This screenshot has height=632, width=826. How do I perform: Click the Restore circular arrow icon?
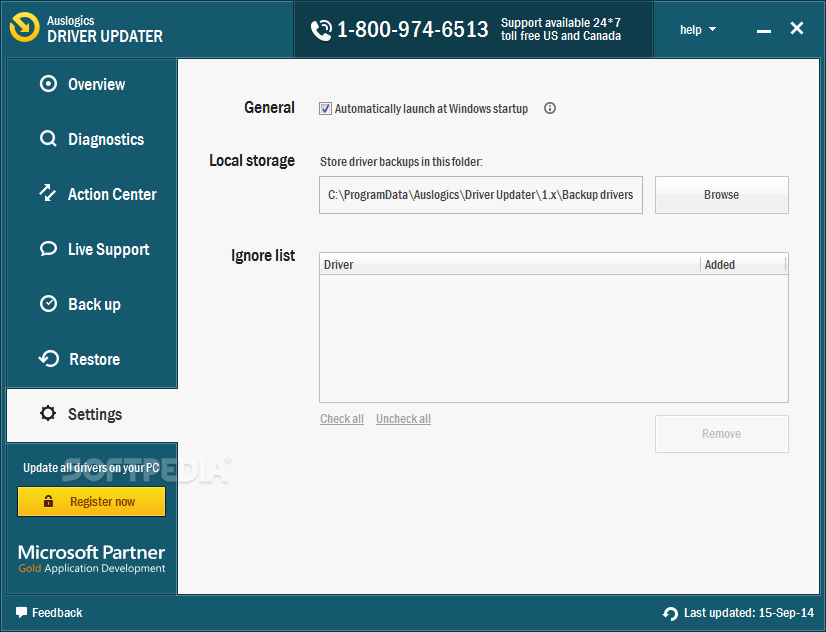pyautogui.click(x=49, y=359)
